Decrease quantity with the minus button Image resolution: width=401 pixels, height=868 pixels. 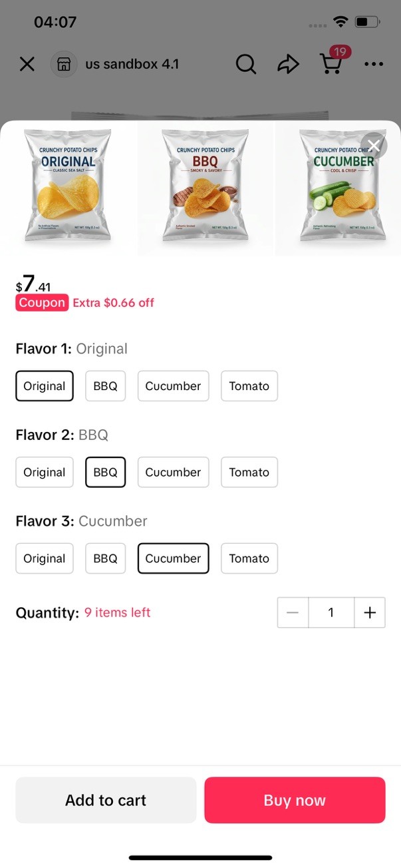point(293,612)
